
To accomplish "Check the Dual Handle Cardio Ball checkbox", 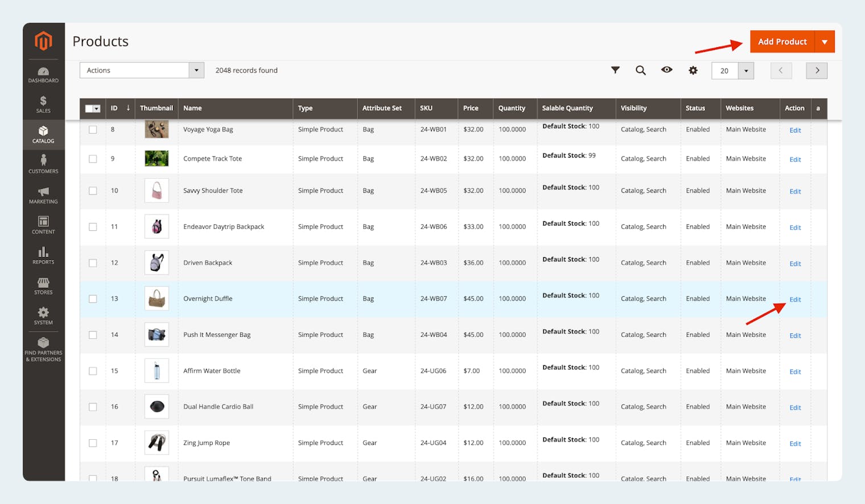I will pos(93,407).
